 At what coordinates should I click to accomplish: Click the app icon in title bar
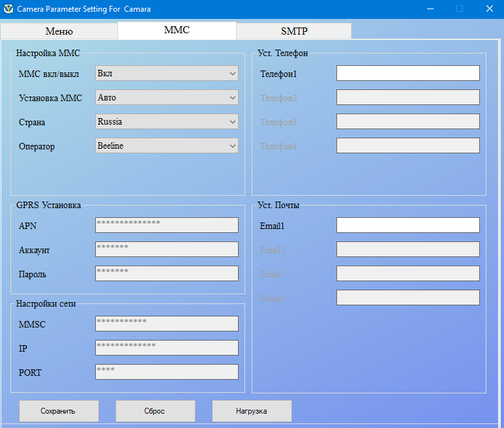8,9
